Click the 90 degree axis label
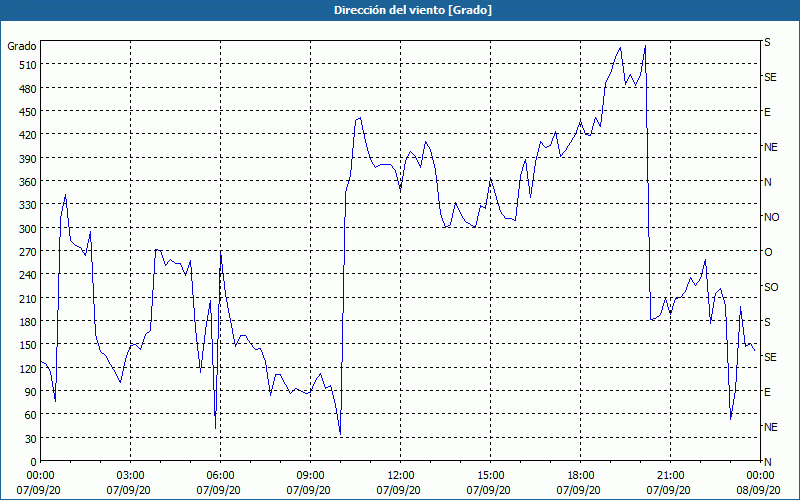The height and width of the screenshot is (500, 800). pyautogui.click(x=31, y=392)
